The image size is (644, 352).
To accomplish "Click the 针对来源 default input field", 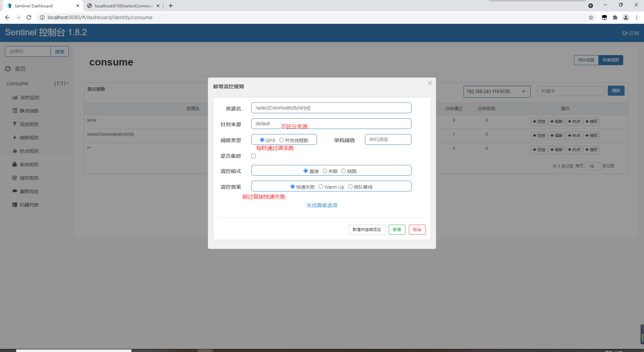I will 331,124.
